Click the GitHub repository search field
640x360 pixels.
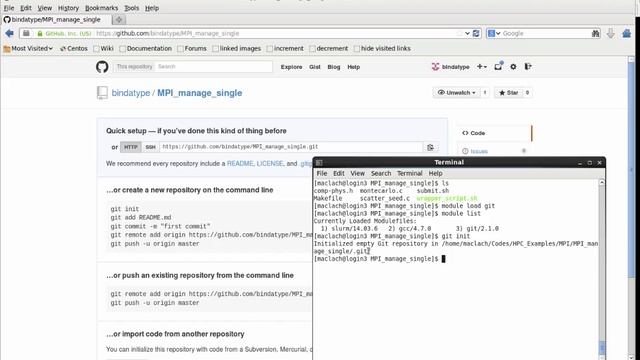213,67
